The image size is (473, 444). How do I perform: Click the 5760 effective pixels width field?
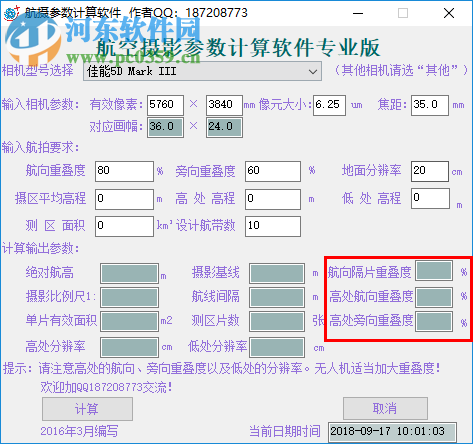point(165,105)
